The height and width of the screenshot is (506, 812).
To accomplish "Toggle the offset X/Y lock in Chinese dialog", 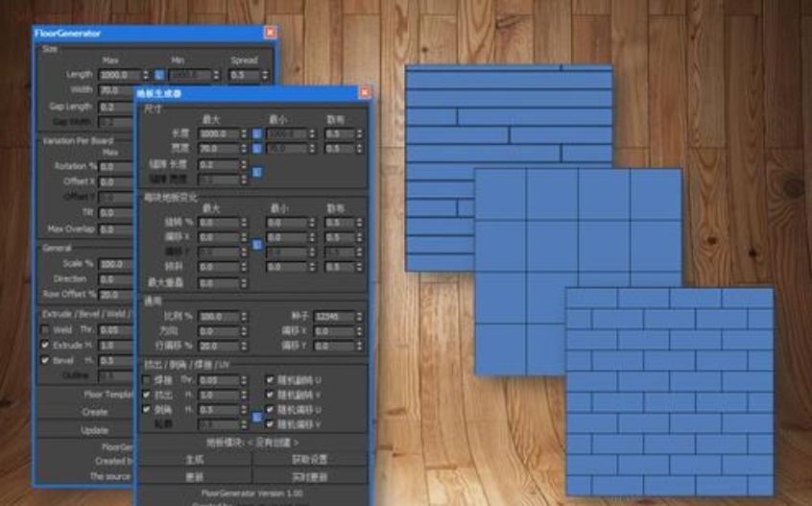I will click(x=257, y=245).
